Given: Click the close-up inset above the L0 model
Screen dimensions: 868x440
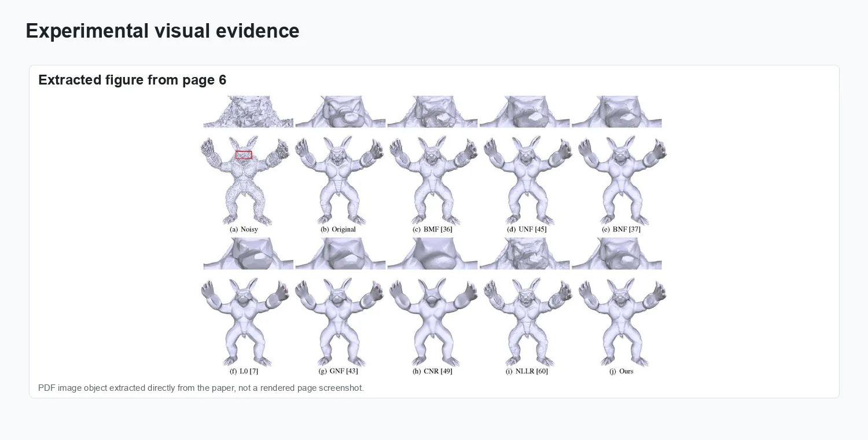Looking at the screenshot, I should [x=248, y=254].
